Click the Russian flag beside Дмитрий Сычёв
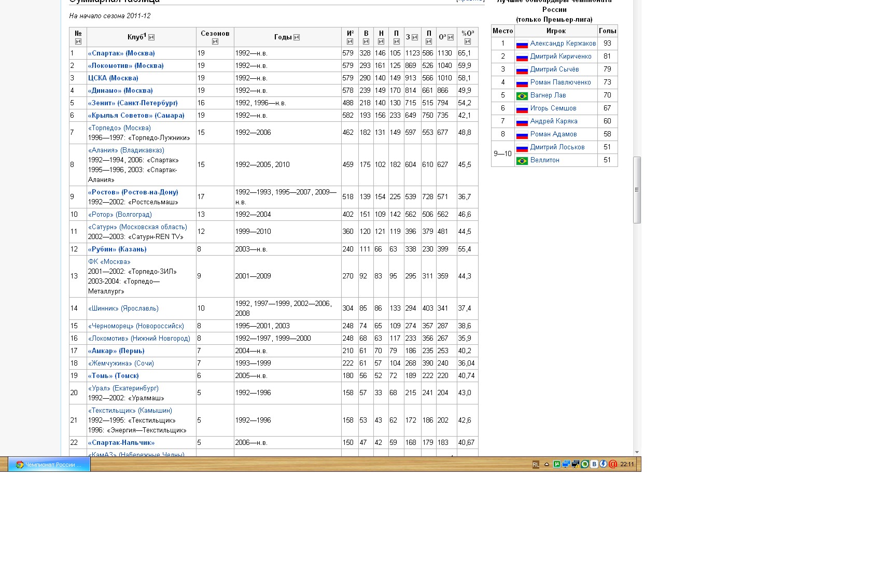Image resolution: width=882 pixels, height=588 pixels. 522,70
